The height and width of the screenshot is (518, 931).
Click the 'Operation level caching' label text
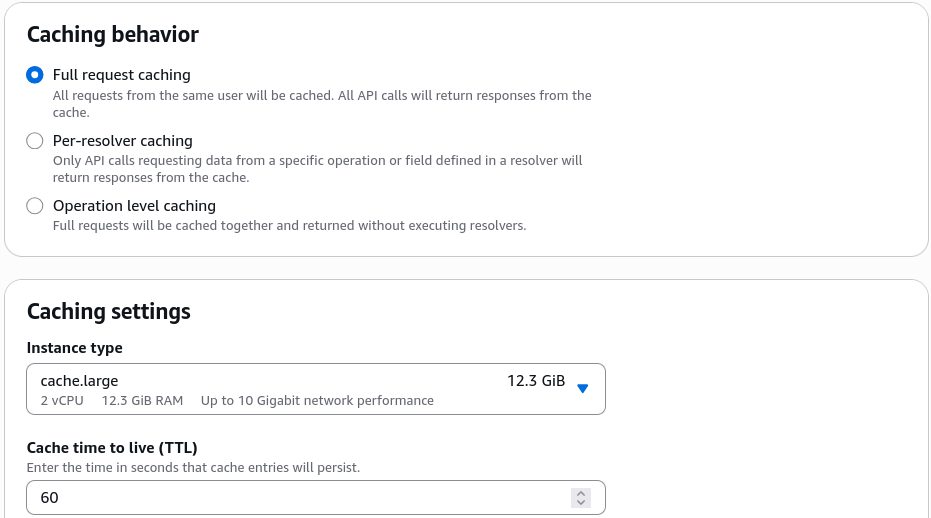click(x=134, y=206)
